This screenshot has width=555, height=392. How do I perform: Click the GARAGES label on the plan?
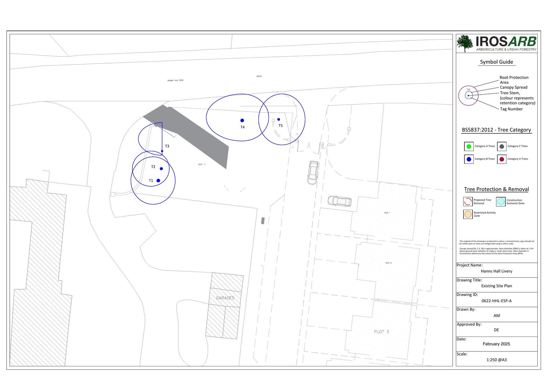click(x=225, y=298)
